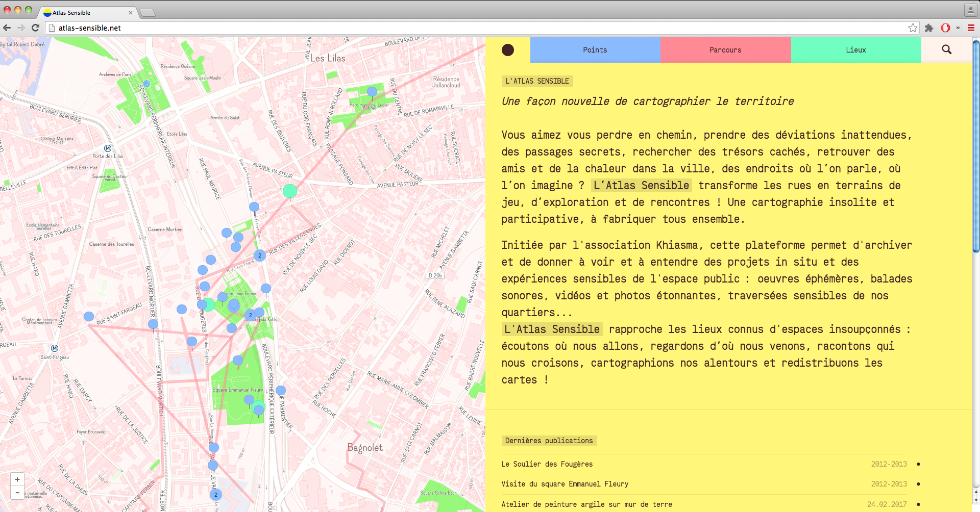Click the bullet dot beside Le Soulier des Fougères
980x512 pixels.
click(x=918, y=464)
